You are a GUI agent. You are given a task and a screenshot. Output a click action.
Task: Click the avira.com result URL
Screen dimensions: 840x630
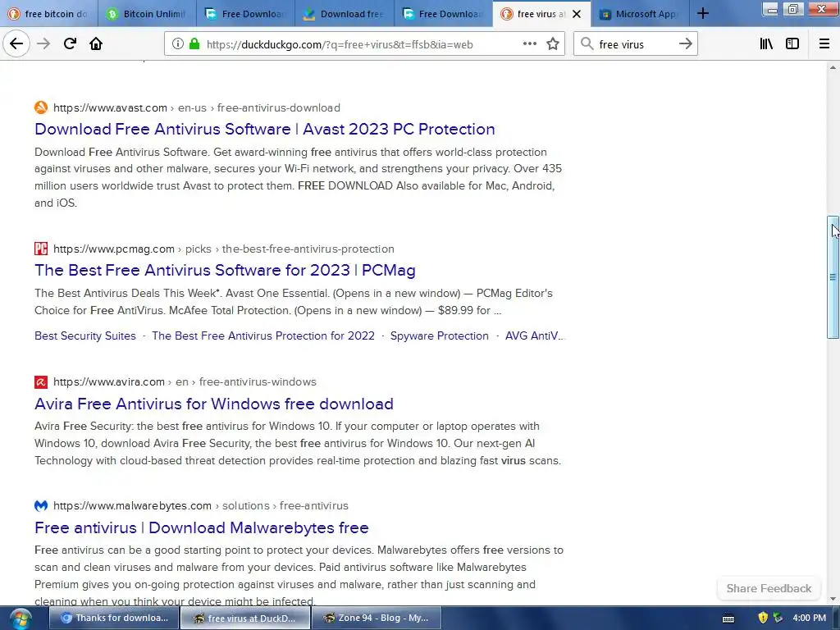click(x=185, y=382)
